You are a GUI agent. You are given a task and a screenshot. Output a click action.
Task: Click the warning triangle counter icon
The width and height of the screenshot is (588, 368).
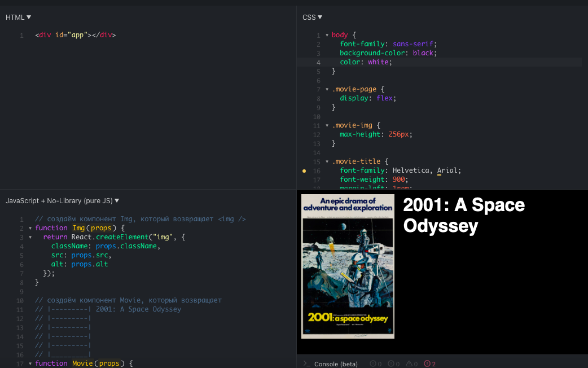tap(409, 363)
